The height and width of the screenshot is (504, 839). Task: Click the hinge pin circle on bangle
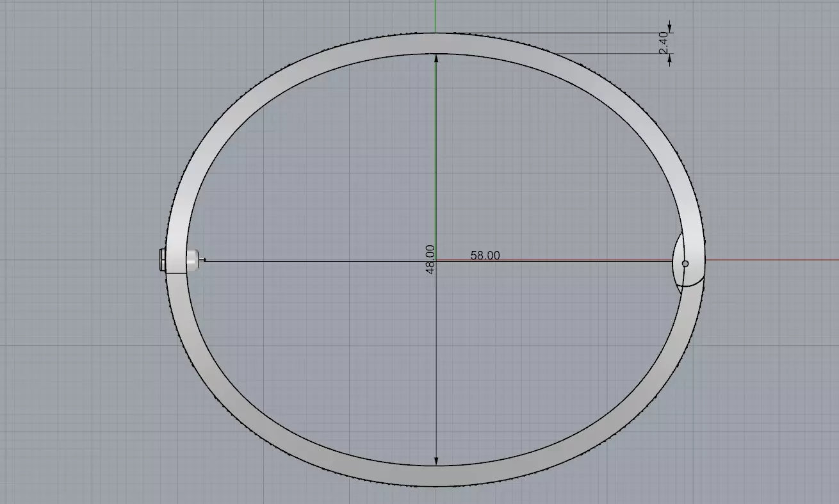click(x=685, y=263)
